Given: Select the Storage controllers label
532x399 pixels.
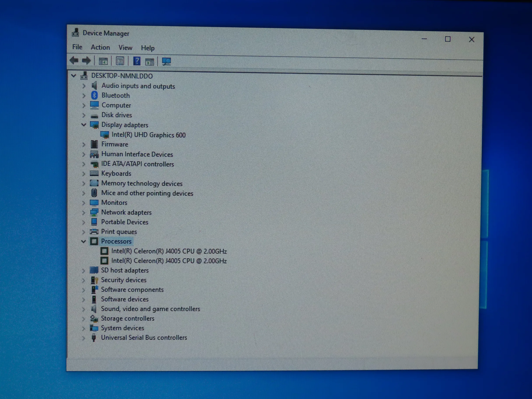Looking at the screenshot, I should point(128,318).
